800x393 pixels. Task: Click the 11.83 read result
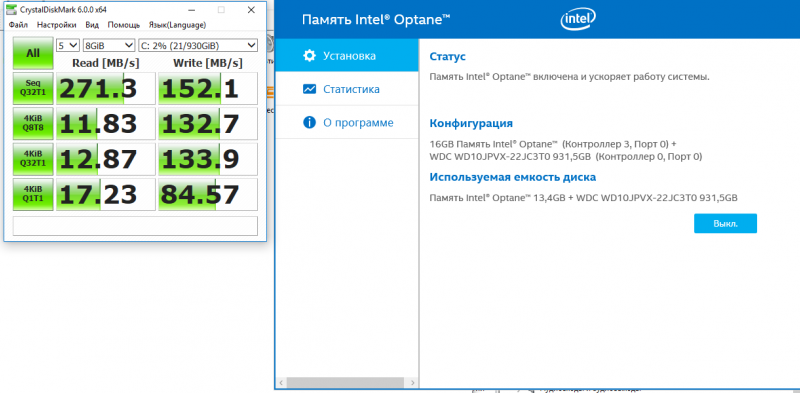(x=106, y=124)
